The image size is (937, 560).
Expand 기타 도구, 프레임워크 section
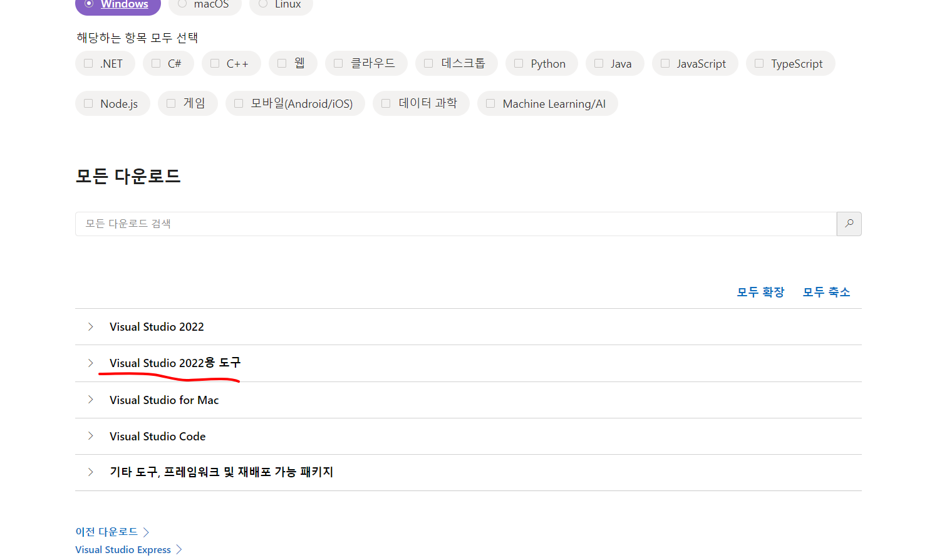tap(468, 472)
